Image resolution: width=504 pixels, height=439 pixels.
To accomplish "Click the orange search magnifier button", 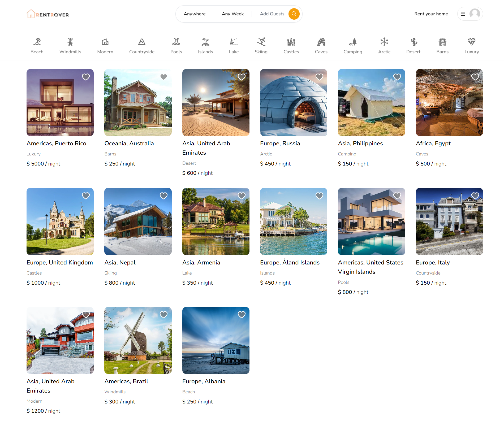I will coord(294,14).
